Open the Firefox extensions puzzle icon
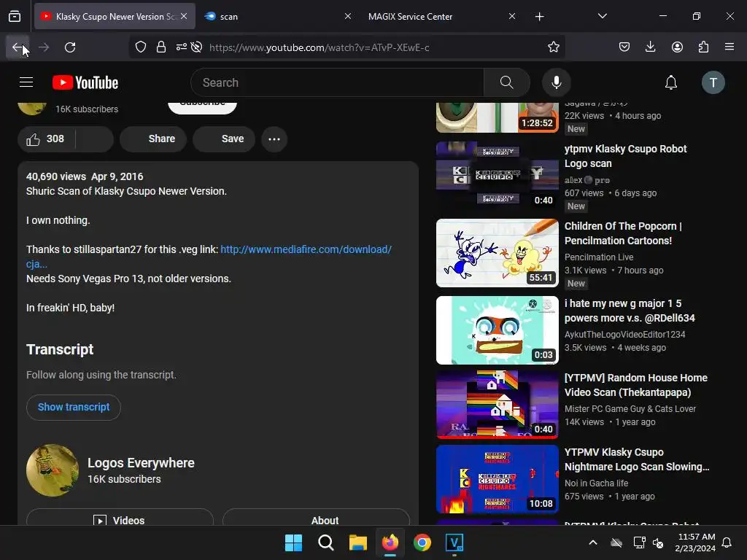The image size is (747, 560). point(703,47)
